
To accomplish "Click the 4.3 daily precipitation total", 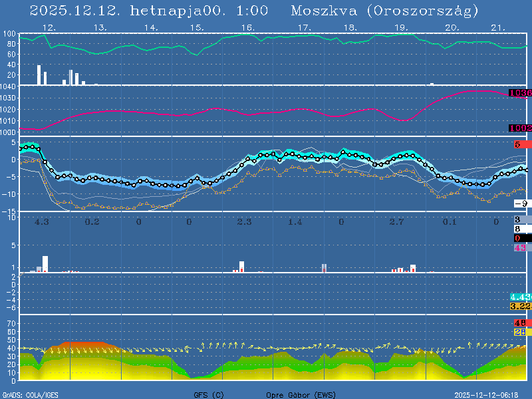I will coord(42,221).
